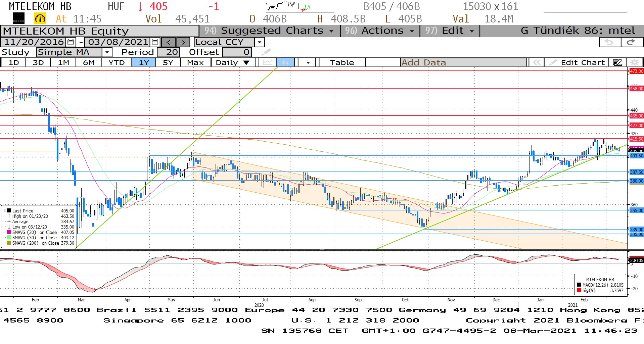Click the MTELEKOM HB Equity security field
Viewport: 644px width, 344px height.
[x=100, y=31]
